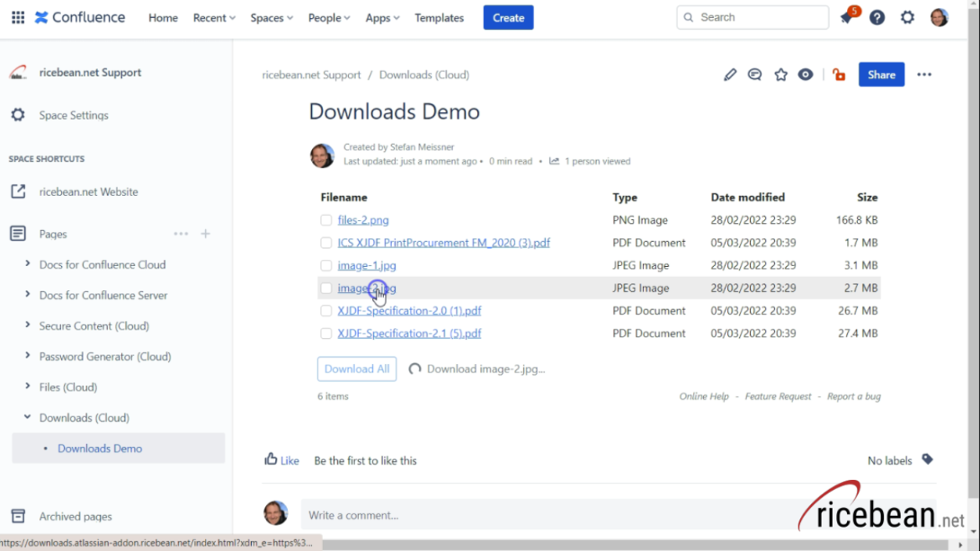Viewport: 980px width, 551px height.
Task: Open Space Settings in sidebar
Action: 74,115
